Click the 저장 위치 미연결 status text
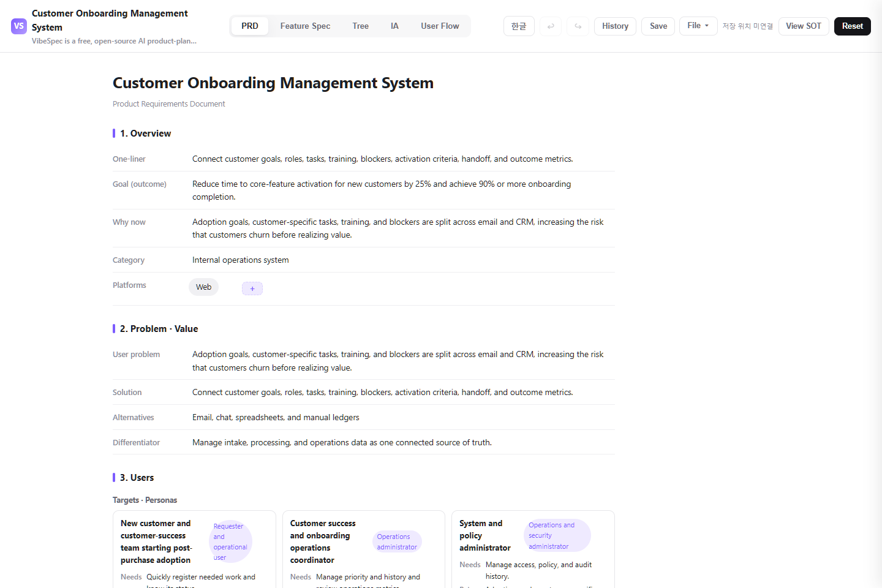The height and width of the screenshot is (588, 882). pos(747,26)
